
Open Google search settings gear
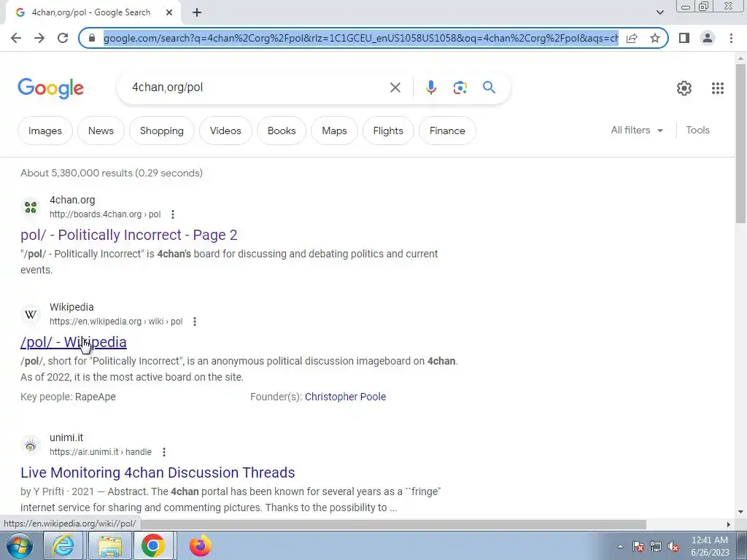[684, 88]
